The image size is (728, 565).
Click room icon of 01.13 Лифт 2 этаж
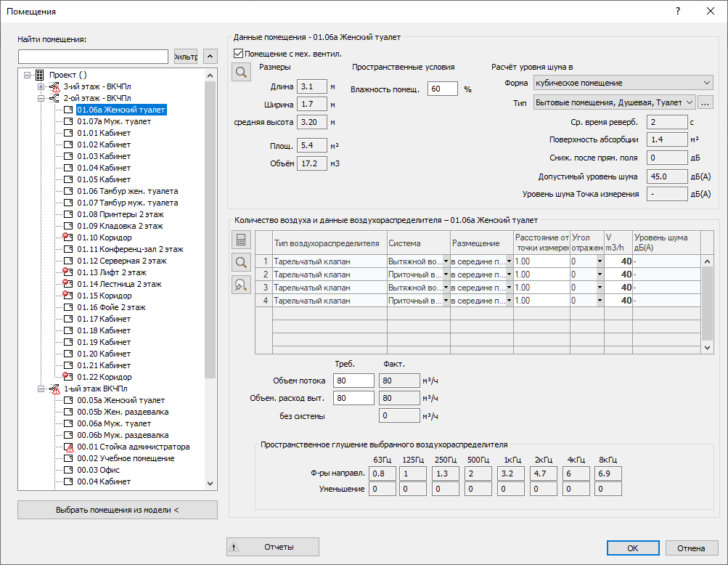[68, 272]
